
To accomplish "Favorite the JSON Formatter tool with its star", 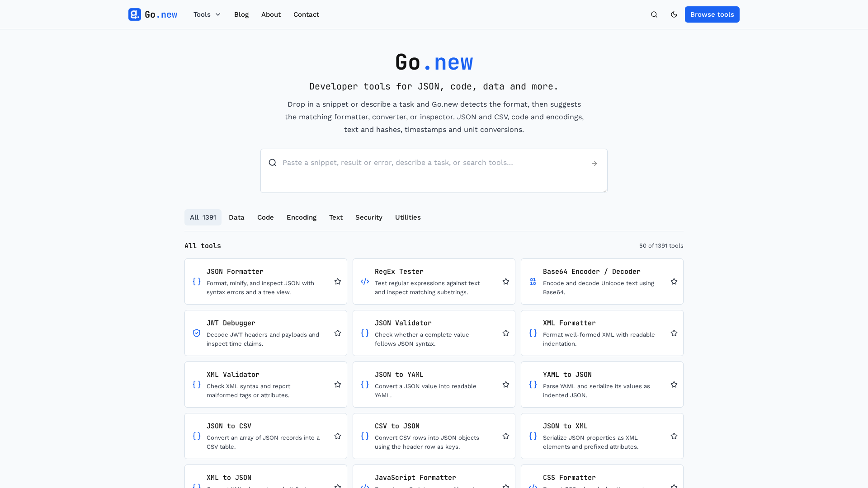I will [338, 282].
